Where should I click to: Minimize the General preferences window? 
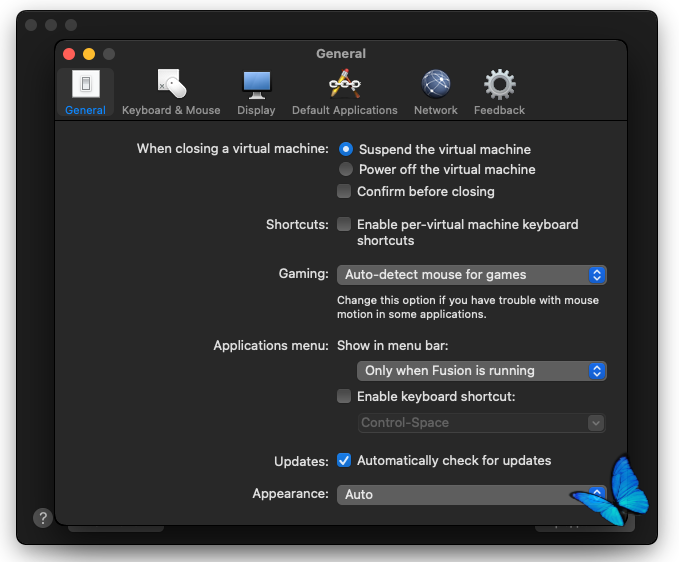tap(89, 54)
